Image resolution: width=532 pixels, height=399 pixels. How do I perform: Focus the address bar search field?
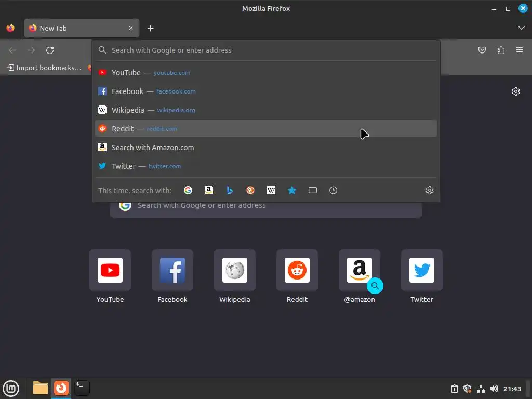(266, 50)
